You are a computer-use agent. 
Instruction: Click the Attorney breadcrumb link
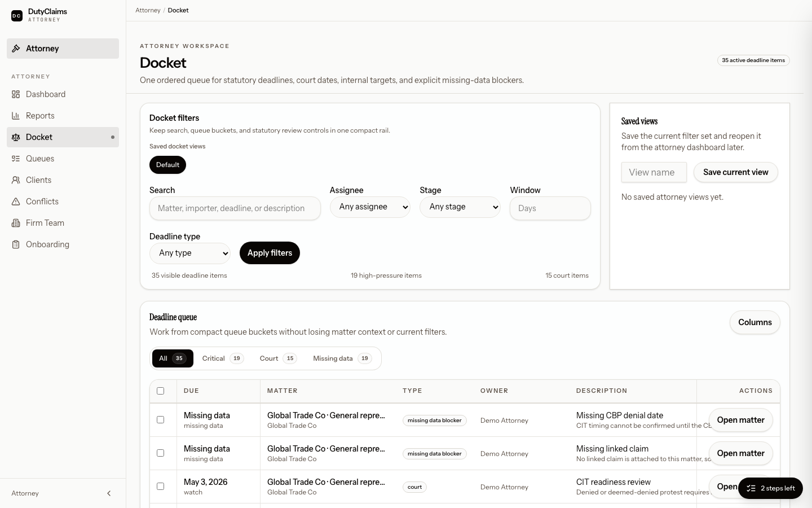148,10
